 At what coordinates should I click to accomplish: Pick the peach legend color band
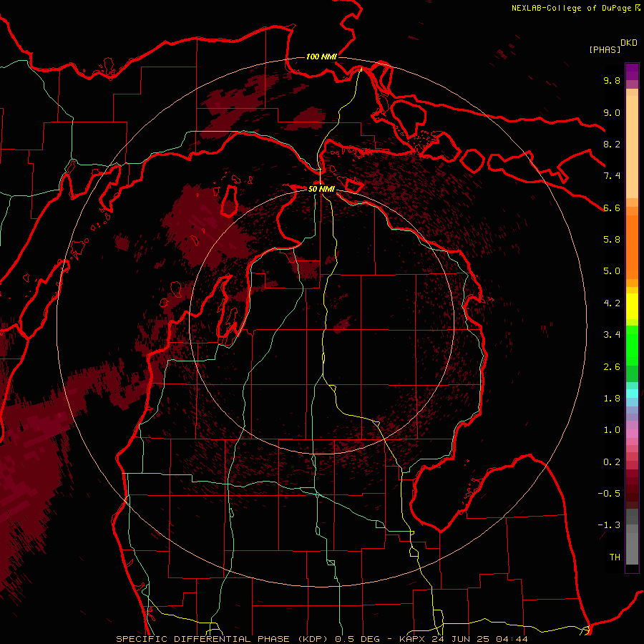click(632, 147)
